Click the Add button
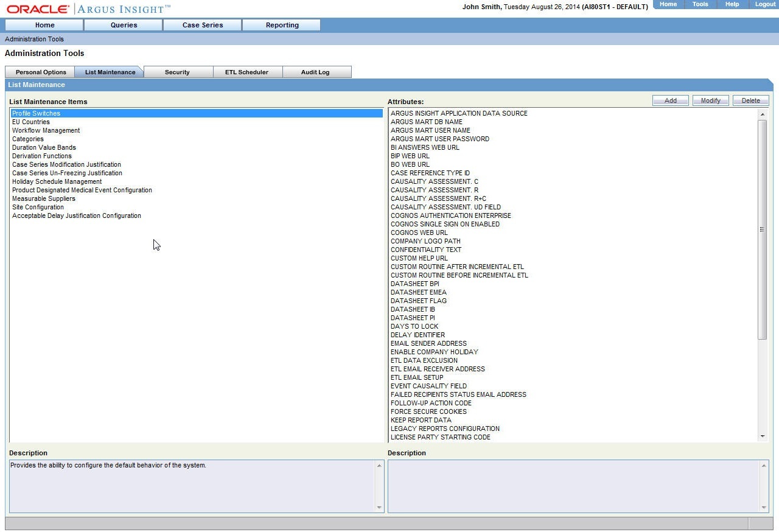Viewport: 779px width, 532px height. tap(671, 100)
